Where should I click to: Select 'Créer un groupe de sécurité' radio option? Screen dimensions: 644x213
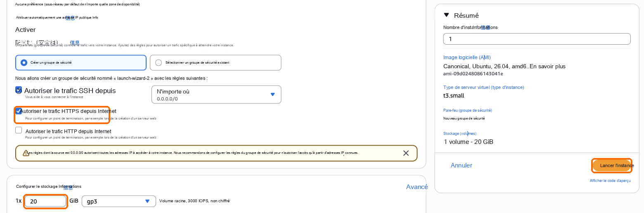pos(81,63)
